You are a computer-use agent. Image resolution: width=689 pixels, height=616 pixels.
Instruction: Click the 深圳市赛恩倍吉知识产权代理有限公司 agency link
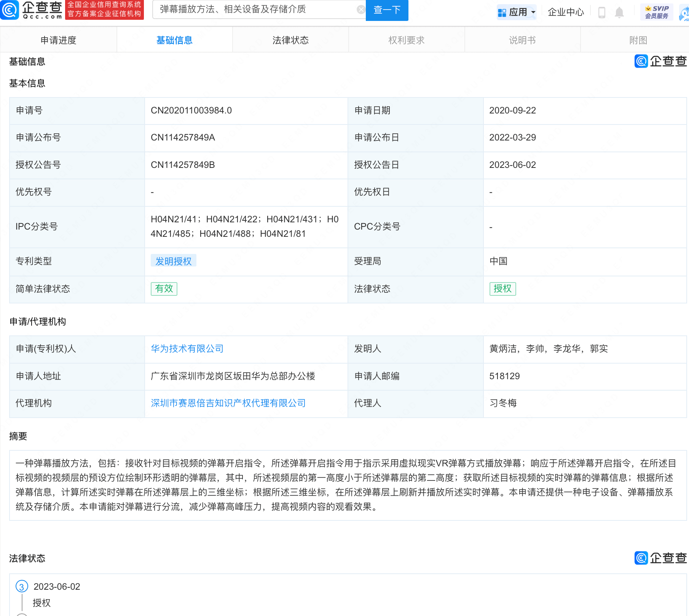pos(228,403)
